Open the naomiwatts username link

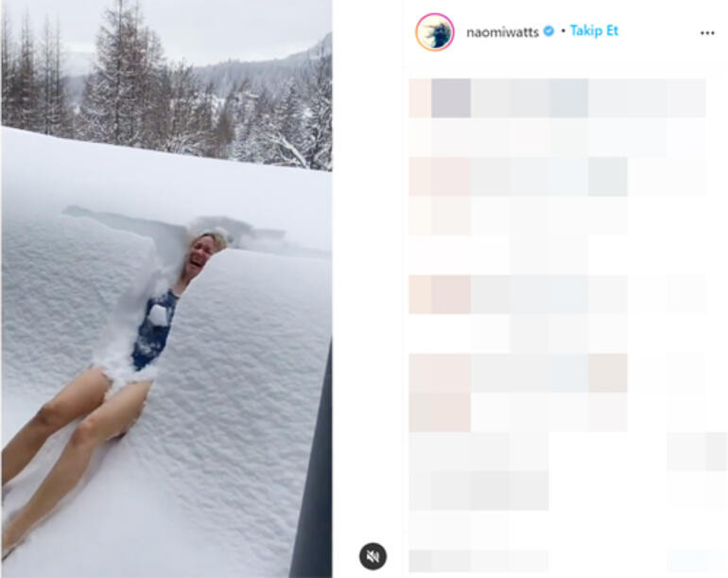[502, 32]
